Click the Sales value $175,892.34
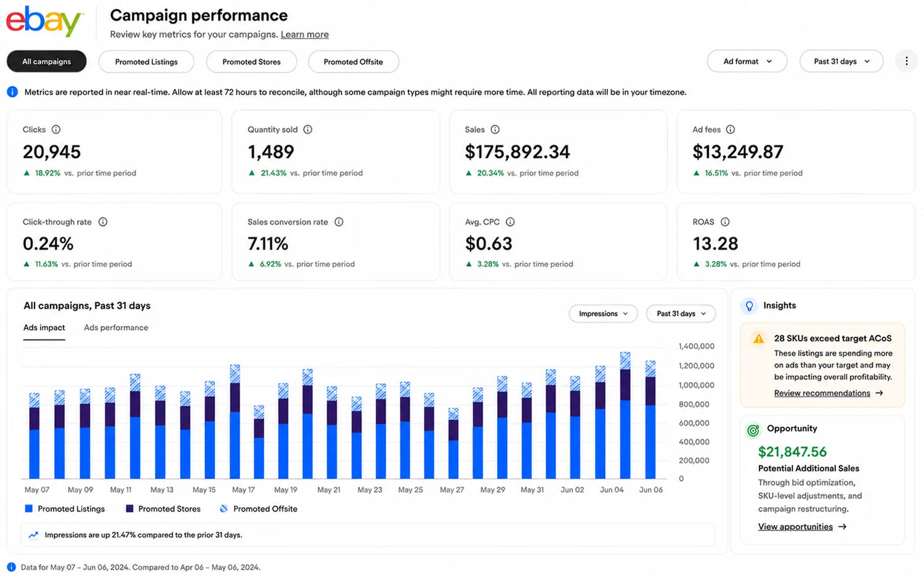 click(x=517, y=152)
